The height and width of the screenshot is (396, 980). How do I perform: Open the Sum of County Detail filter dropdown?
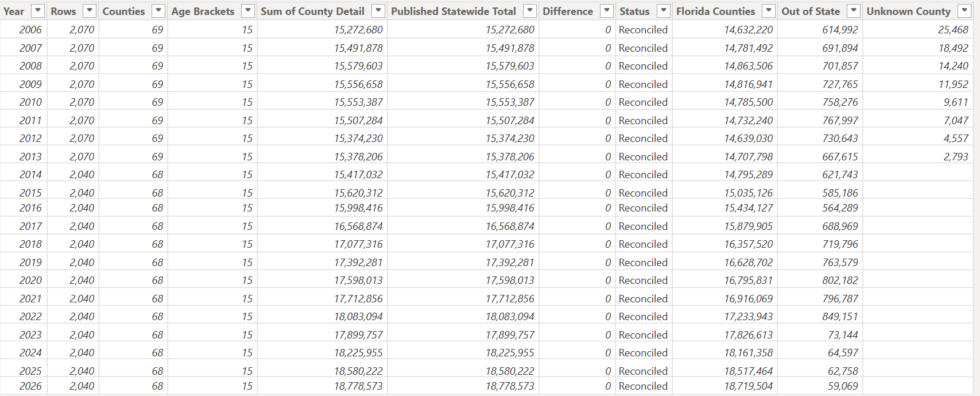point(378,11)
